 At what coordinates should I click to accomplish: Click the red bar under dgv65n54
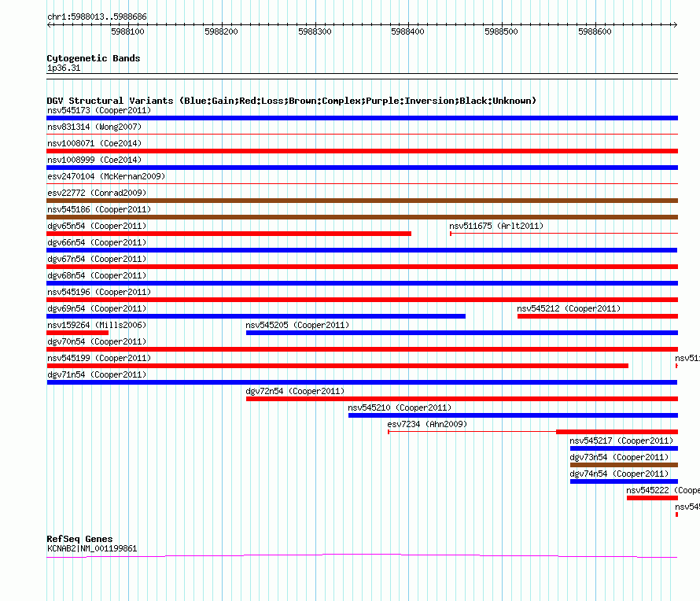tap(229, 234)
